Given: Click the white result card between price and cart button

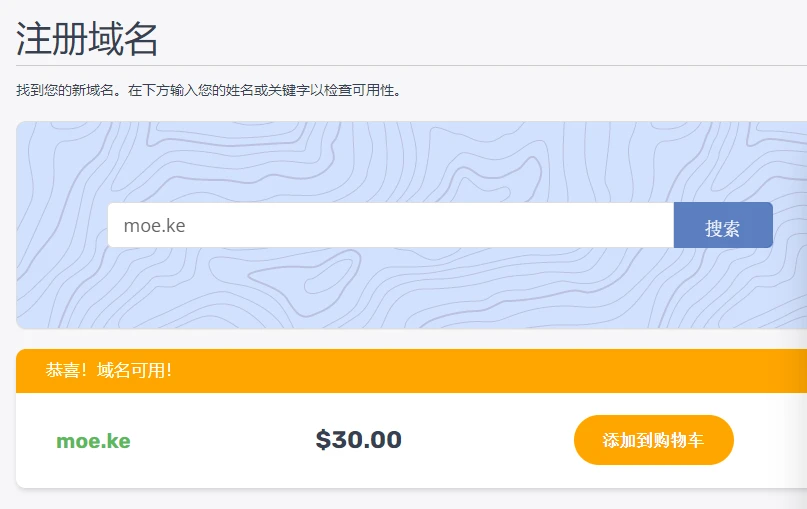Looking at the screenshot, I should click(490, 440).
